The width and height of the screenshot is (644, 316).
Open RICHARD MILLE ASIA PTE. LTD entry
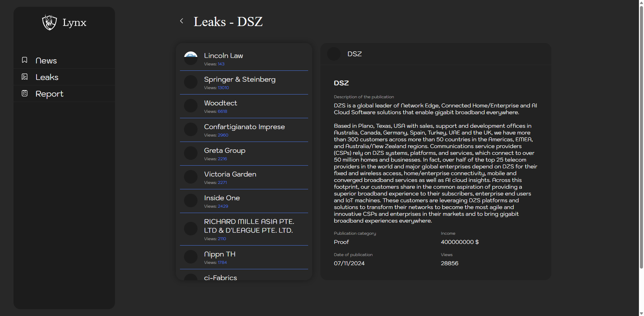tap(249, 226)
